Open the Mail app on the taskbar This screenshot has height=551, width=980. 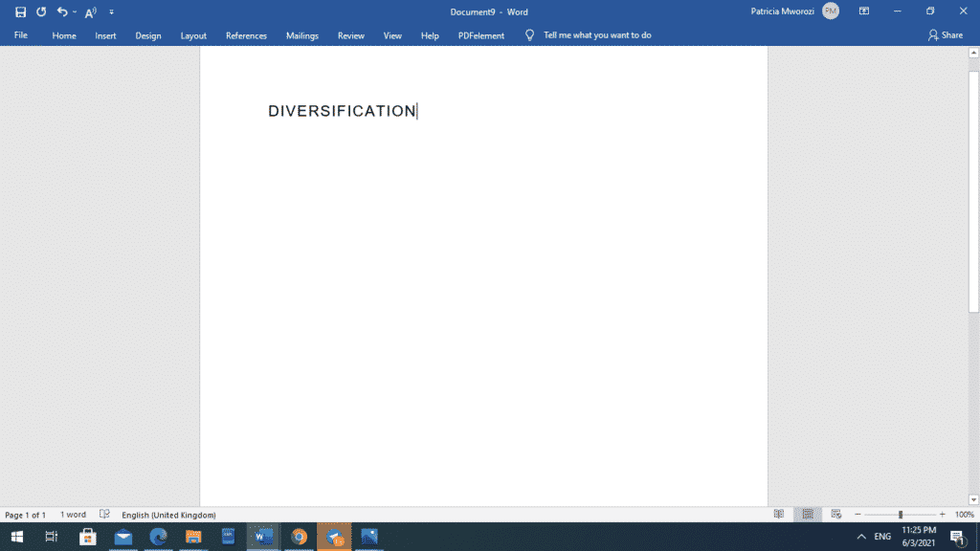[123, 537]
